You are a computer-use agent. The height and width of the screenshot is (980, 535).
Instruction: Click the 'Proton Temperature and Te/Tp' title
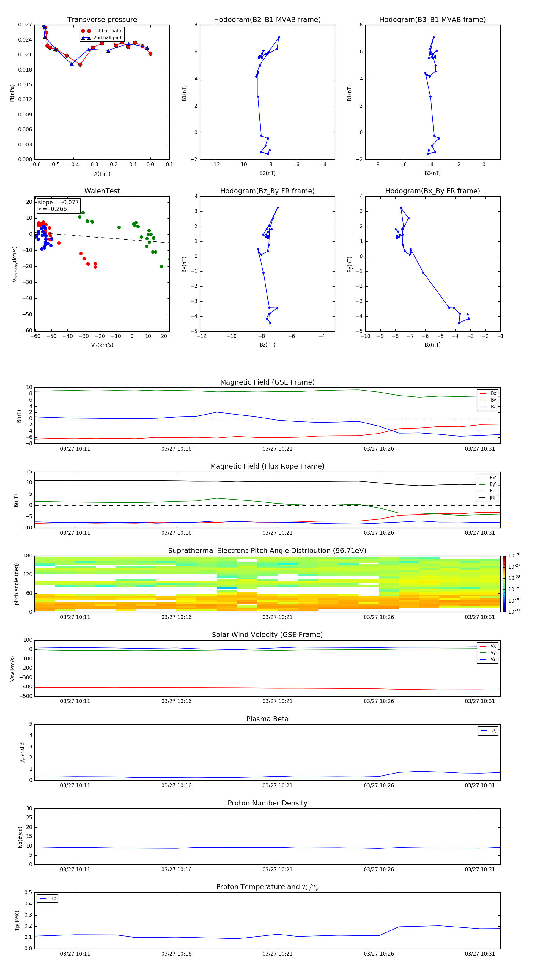click(267, 887)
